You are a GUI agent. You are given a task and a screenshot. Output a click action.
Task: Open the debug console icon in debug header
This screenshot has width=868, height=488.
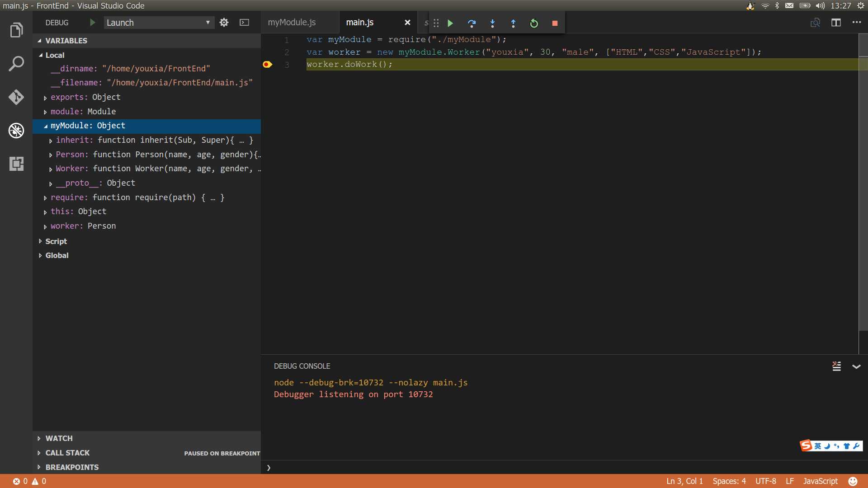[x=244, y=23]
